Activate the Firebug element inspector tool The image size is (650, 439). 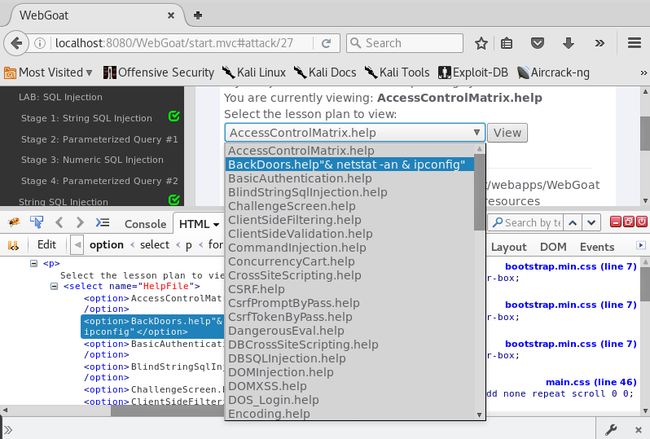coord(36,223)
